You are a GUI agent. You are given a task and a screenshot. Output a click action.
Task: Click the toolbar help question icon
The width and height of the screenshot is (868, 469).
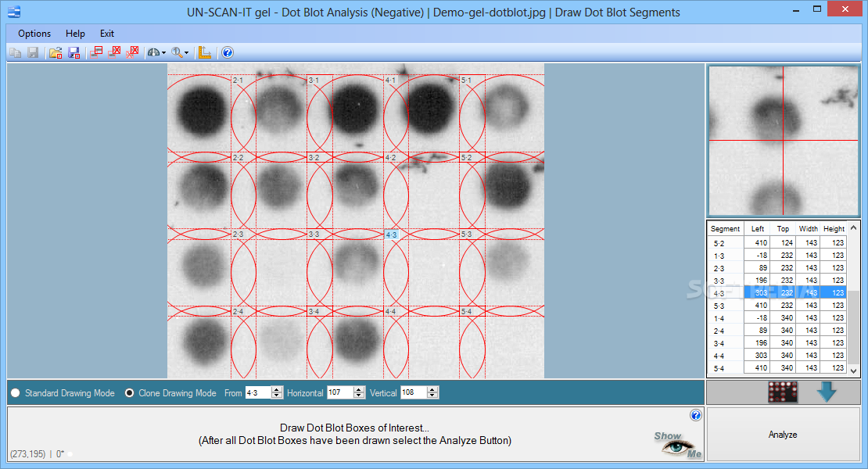(x=228, y=52)
